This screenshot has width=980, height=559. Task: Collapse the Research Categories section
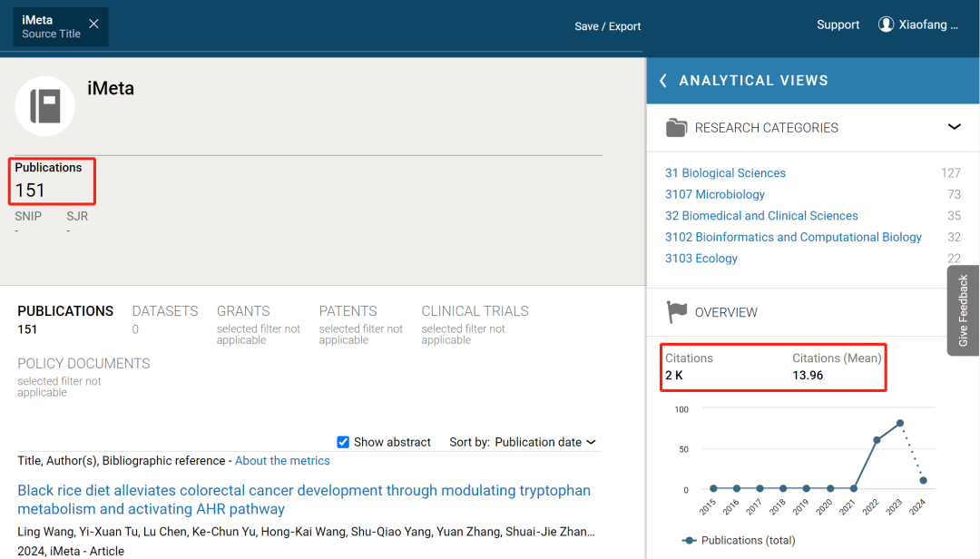(954, 127)
